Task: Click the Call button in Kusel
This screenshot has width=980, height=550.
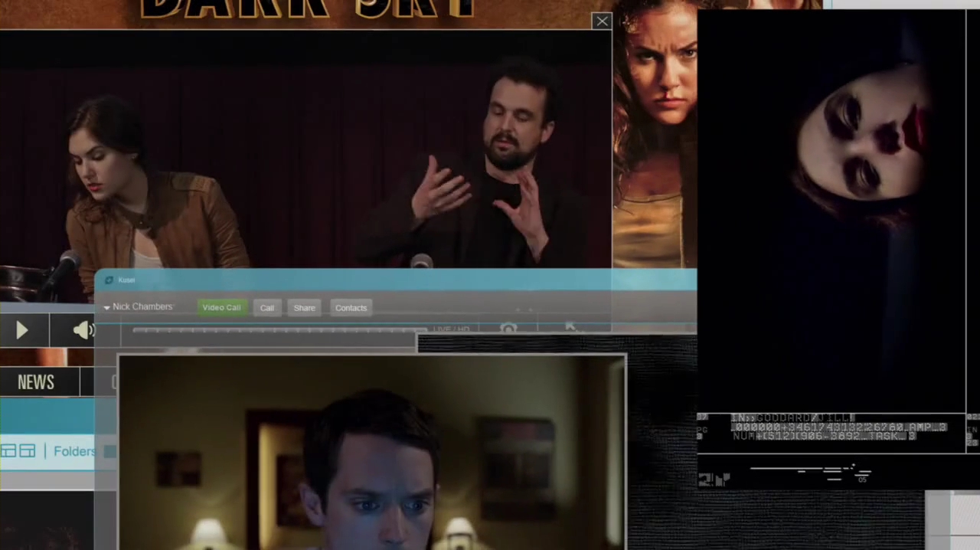Action: coord(266,308)
